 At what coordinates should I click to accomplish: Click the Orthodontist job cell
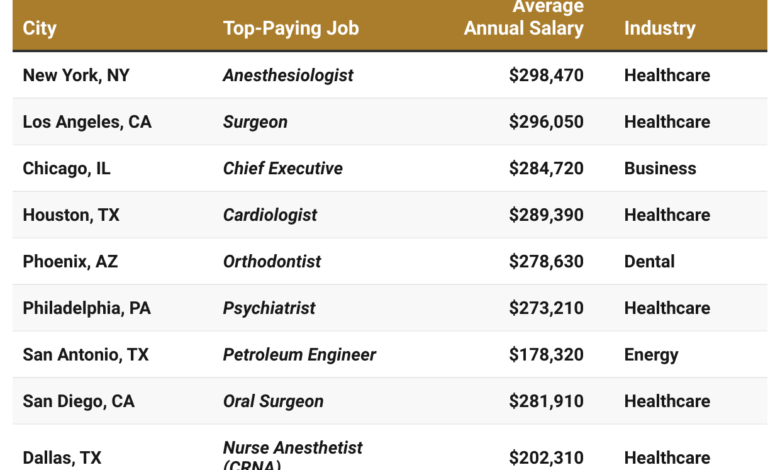tap(272, 261)
